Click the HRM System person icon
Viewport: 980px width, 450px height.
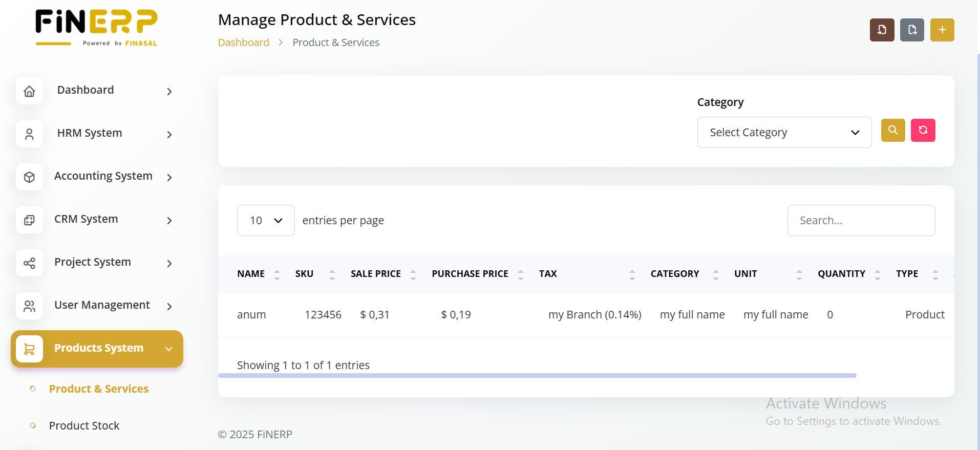[30, 134]
